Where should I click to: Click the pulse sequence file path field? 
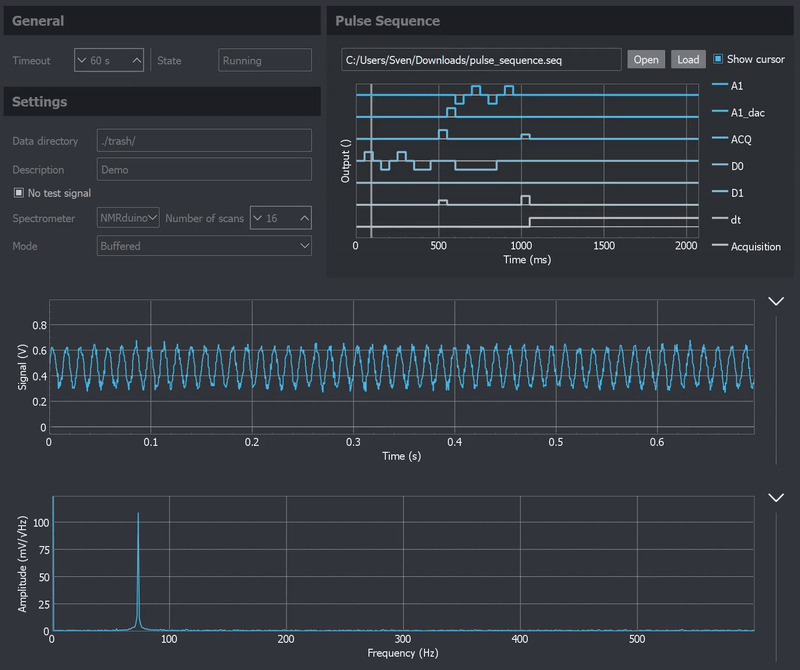[x=480, y=60]
